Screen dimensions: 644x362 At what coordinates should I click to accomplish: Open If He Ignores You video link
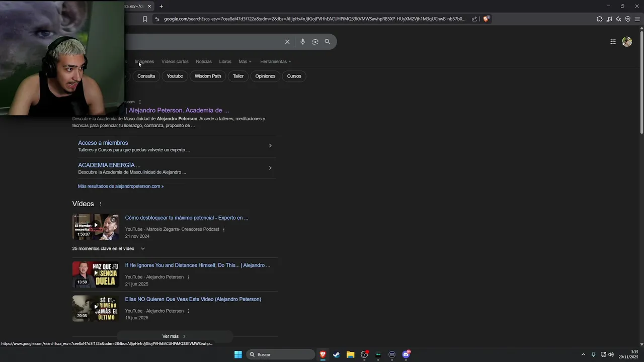click(x=198, y=265)
